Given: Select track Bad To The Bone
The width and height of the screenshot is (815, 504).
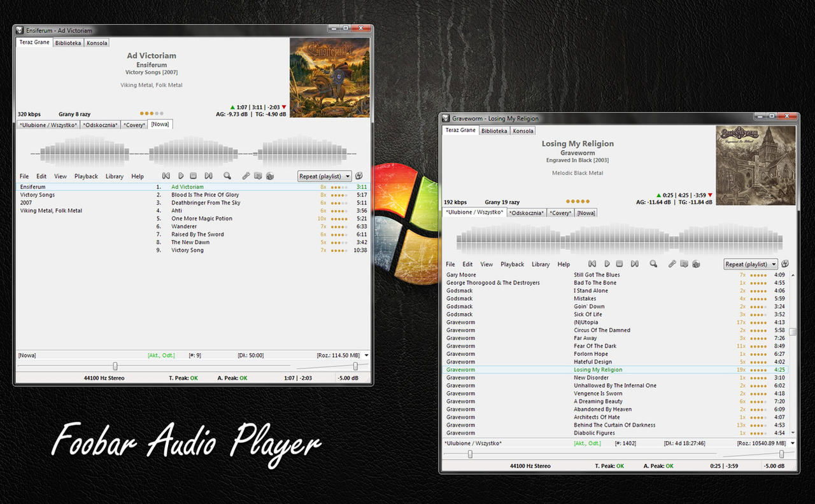Looking at the screenshot, I should 616,283.
